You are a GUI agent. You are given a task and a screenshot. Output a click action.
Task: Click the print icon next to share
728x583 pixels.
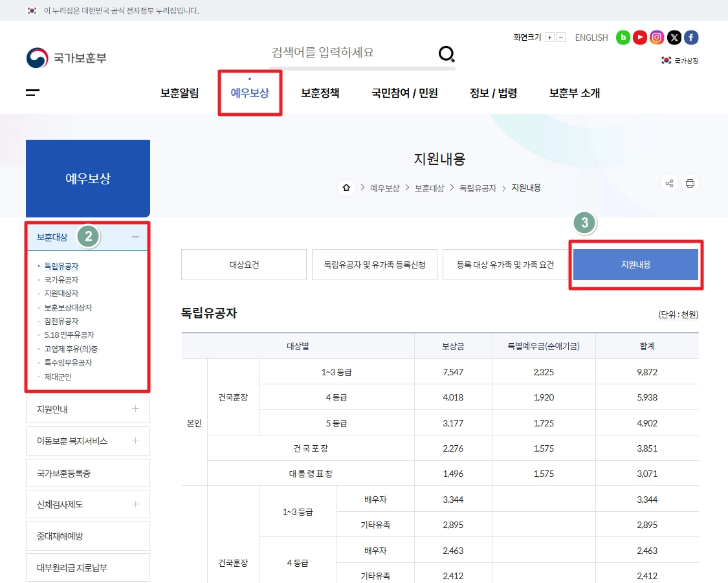tap(690, 183)
